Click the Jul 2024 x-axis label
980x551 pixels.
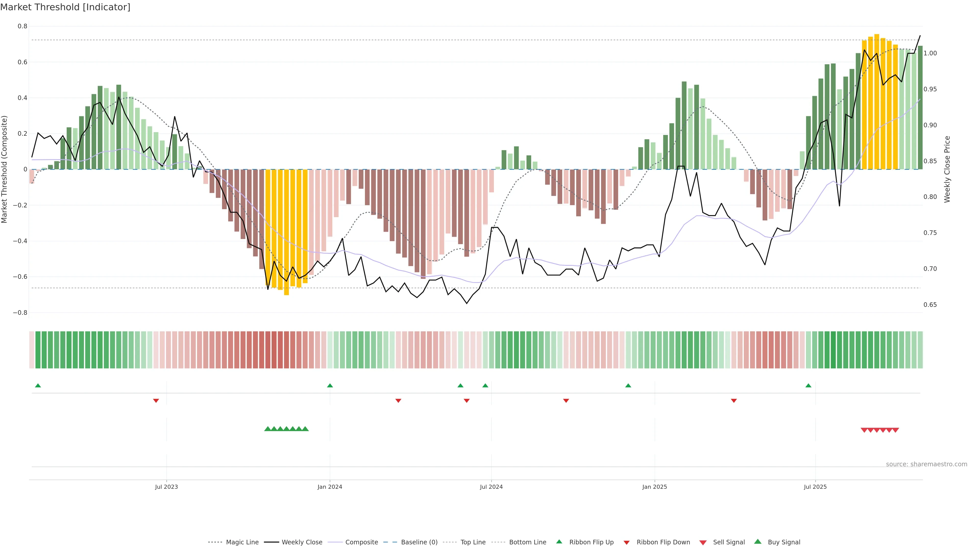(491, 487)
